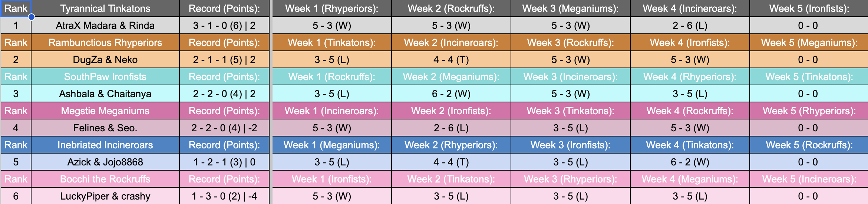
Task: Select the Week 4 (Incineroars) header cell
Action: [x=690, y=9]
